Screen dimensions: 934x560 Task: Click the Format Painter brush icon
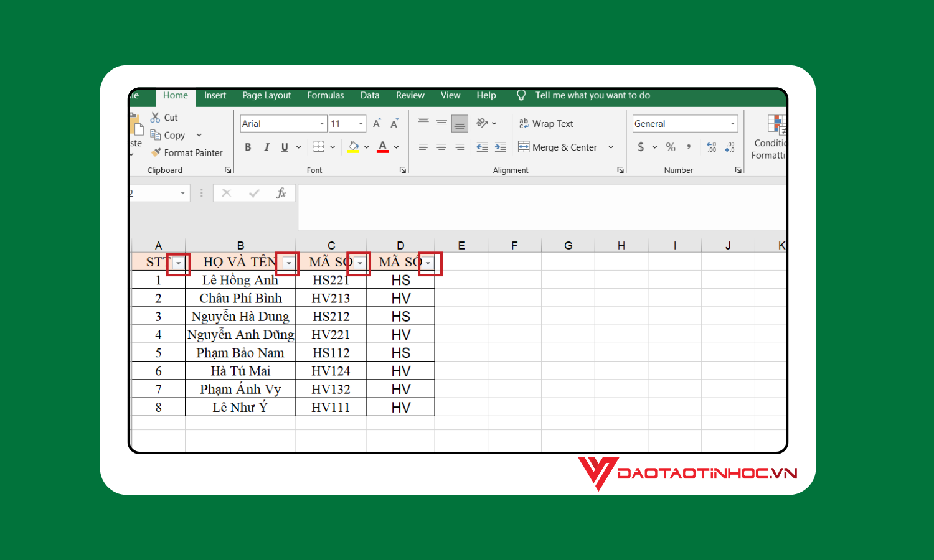[156, 152]
